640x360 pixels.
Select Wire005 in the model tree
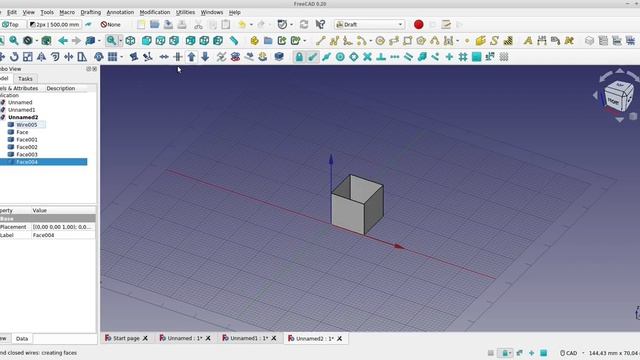27,124
